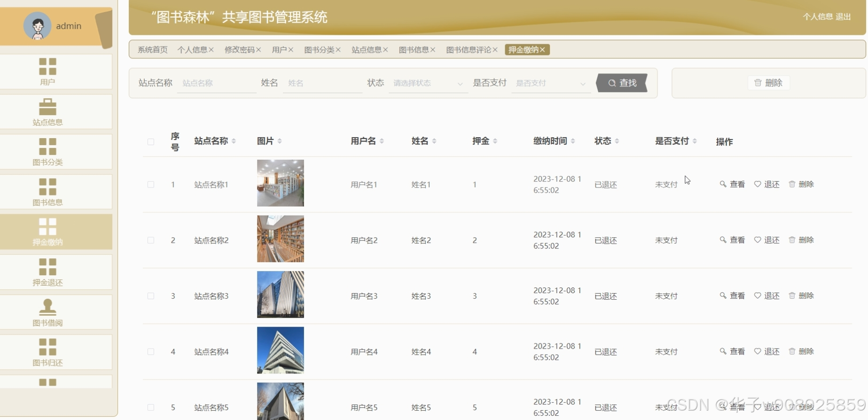The image size is (868, 420).
Task: Open the 图书分类 sidebar icon
Action: pyautogui.click(x=47, y=147)
